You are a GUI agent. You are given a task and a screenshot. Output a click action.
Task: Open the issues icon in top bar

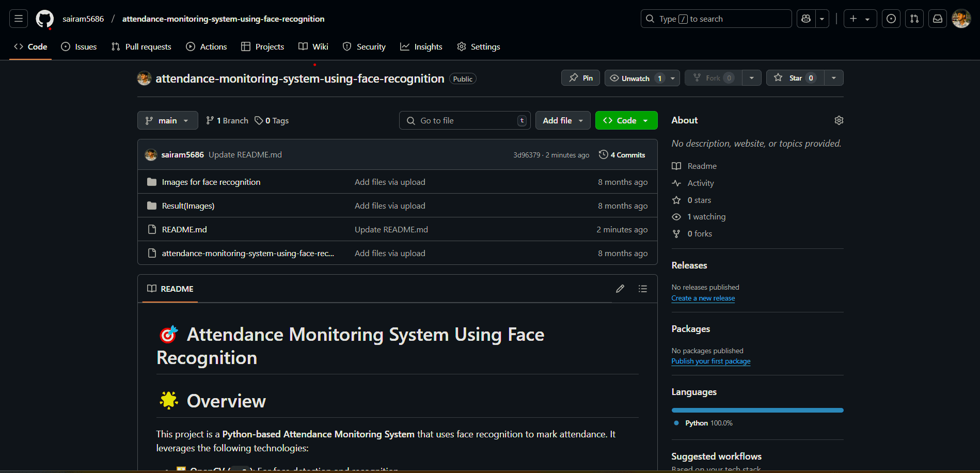pyautogui.click(x=891, y=19)
